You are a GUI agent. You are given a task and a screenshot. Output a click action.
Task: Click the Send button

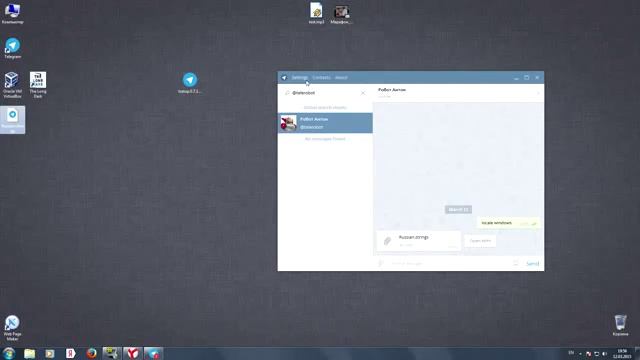(x=533, y=264)
